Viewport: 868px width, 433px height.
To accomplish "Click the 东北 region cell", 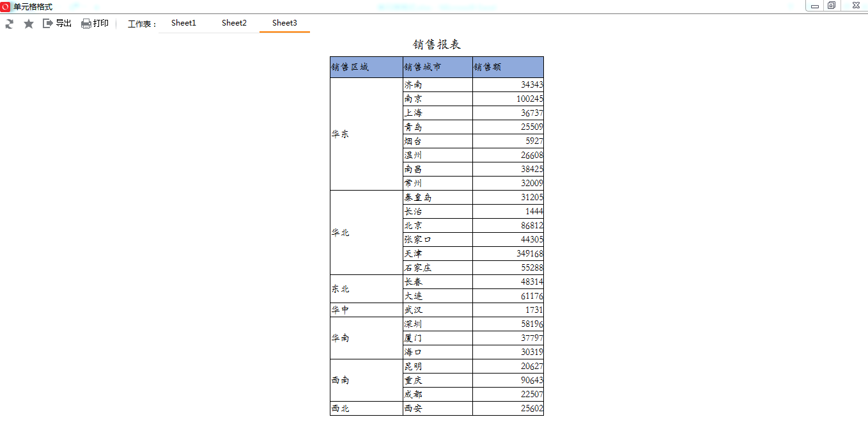I will pos(366,289).
